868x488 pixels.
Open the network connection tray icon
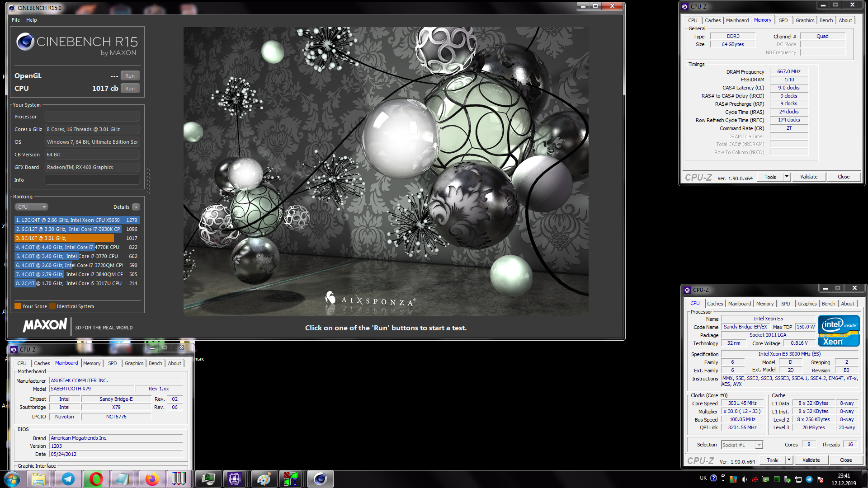coord(798,479)
